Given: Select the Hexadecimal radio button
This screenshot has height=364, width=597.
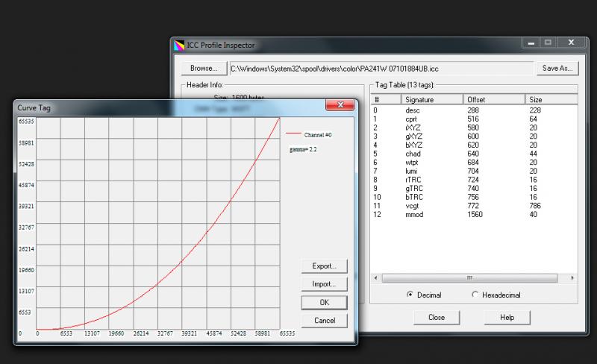Looking at the screenshot, I should point(475,295).
